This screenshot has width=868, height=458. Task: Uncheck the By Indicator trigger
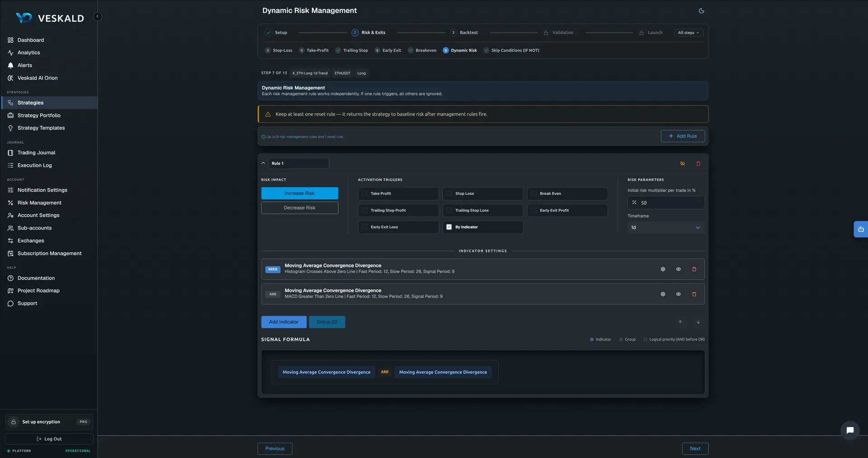click(483, 227)
